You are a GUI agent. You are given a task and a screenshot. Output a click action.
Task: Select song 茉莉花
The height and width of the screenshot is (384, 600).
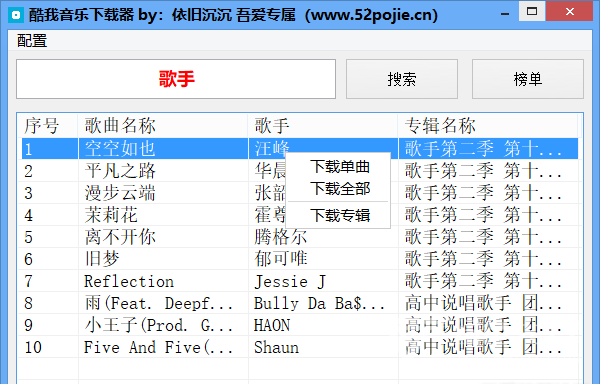tap(111, 215)
